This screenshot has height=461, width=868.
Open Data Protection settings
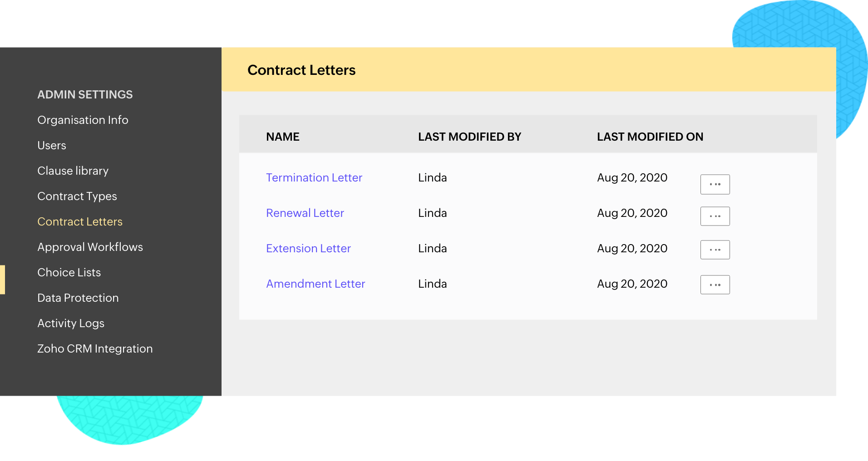point(78,298)
